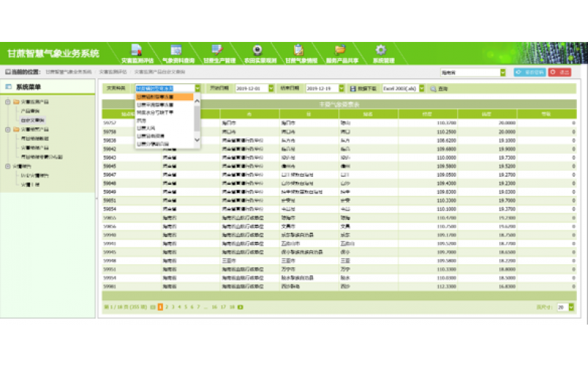Click the disaster list scrollbar down arrow
The height and width of the screenshot is (368, 588).
tap(196, 140)
